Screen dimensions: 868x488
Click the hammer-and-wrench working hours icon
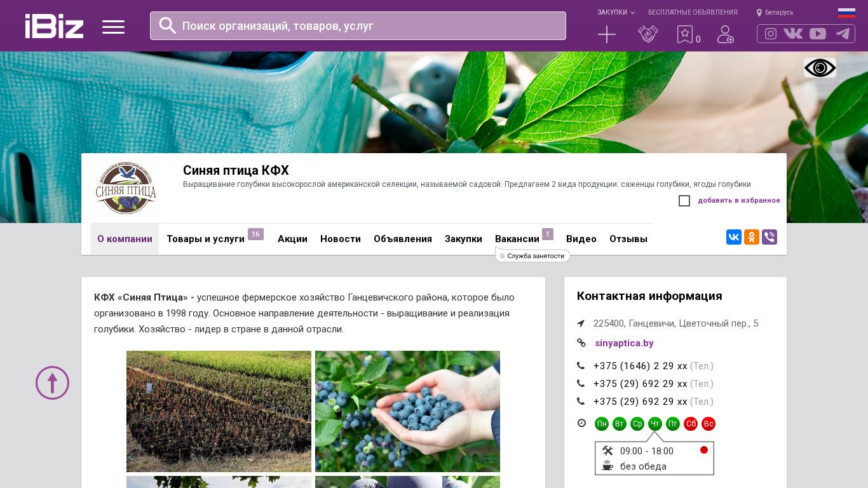(607, 451)
